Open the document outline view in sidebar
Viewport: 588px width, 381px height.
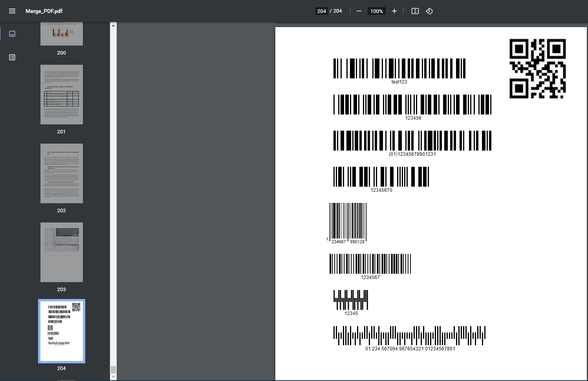12,57
